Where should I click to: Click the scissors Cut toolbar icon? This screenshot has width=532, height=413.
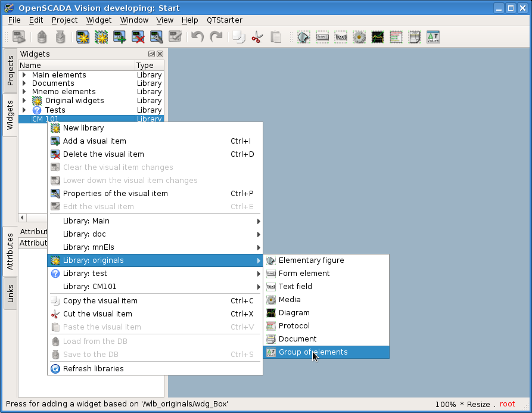[x=257, y=37]
